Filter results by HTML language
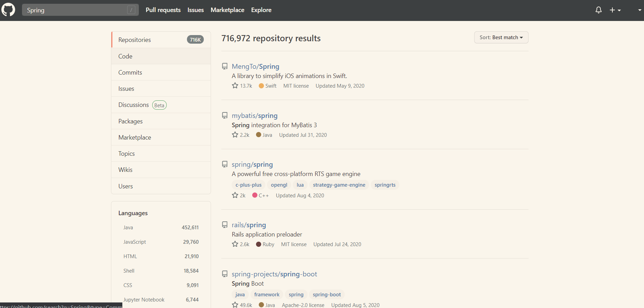This screenshot has height=308, width=644. (161, 256)
